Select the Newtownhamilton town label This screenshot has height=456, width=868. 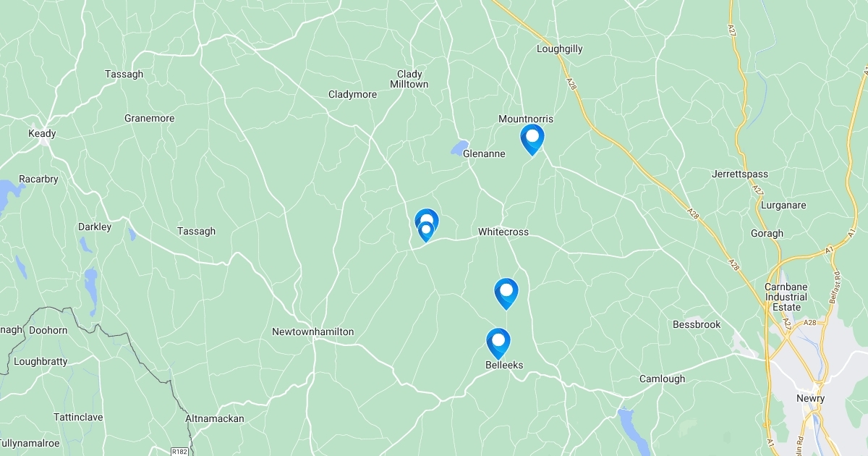tap(312, 332)
